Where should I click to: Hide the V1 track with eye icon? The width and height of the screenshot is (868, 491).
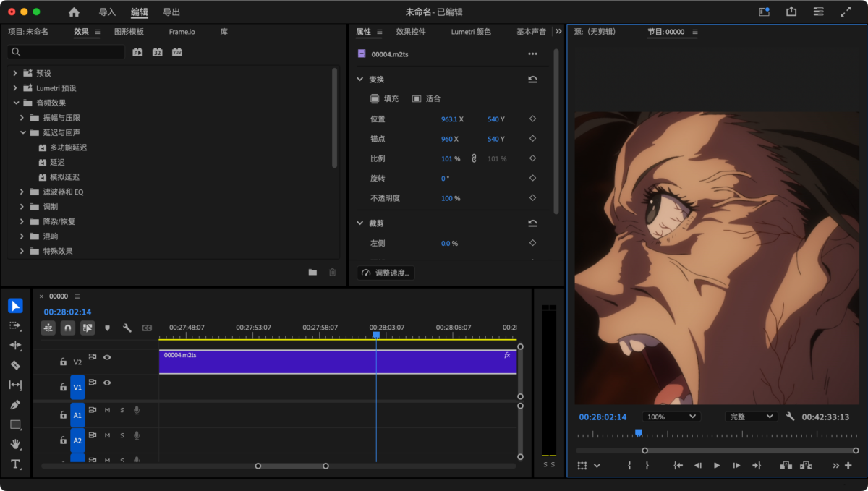coord(107,383)
